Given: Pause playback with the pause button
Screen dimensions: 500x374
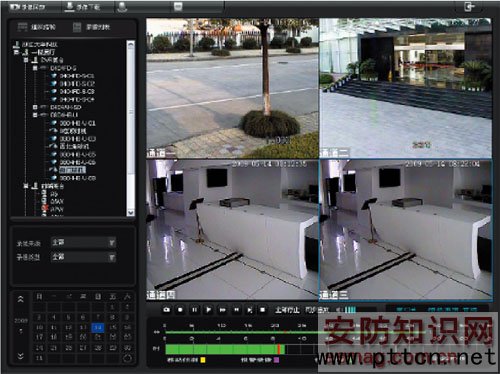Looking at the screenshot, I should tap(194, 310).
